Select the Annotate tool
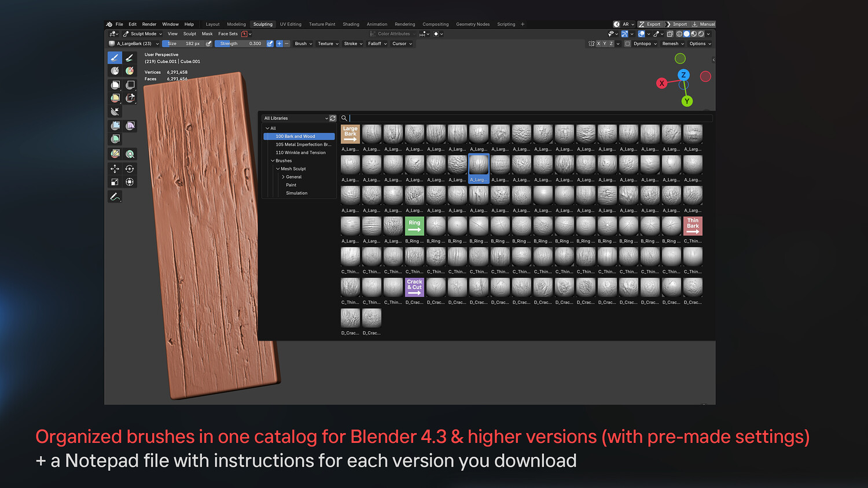The height and width of the screenshot is (488, 868). [115, 197]
